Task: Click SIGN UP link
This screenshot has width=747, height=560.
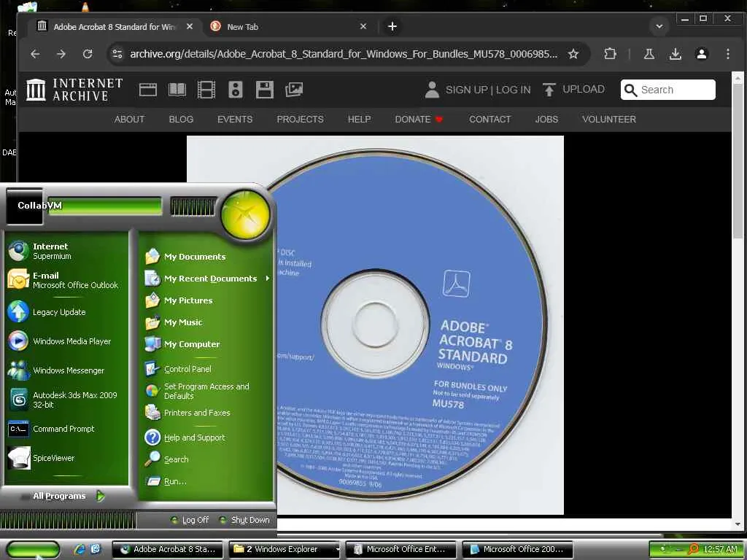Action: (466, 90)
